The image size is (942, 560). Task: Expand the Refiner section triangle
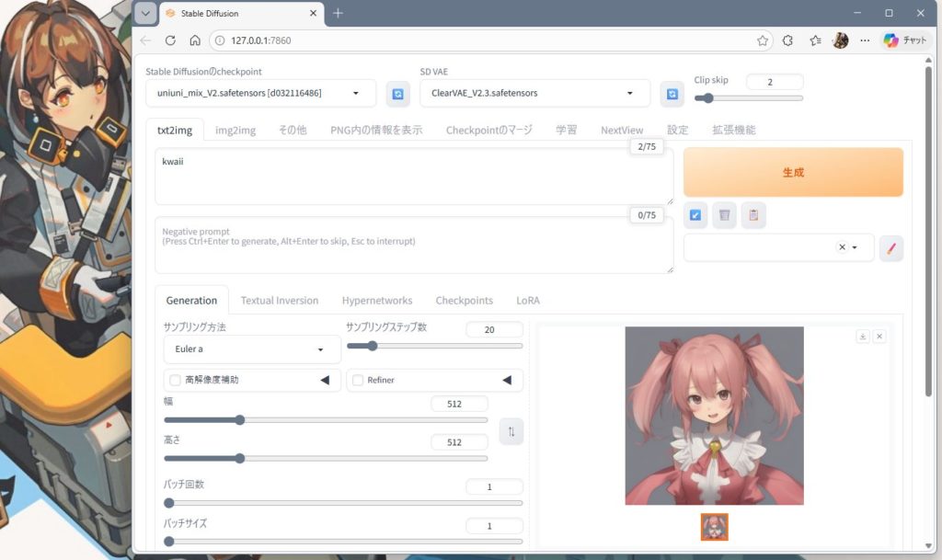tap(507, 380)
